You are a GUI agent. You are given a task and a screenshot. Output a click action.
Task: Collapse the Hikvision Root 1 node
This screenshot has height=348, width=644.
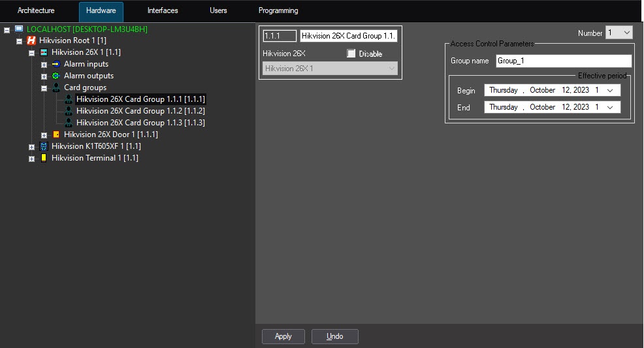pos(19,41)
